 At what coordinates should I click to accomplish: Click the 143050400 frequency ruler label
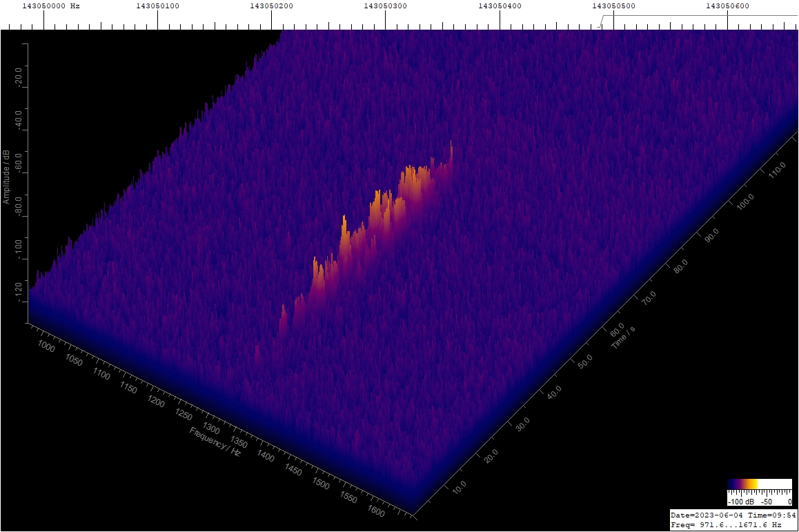(500, 6)
